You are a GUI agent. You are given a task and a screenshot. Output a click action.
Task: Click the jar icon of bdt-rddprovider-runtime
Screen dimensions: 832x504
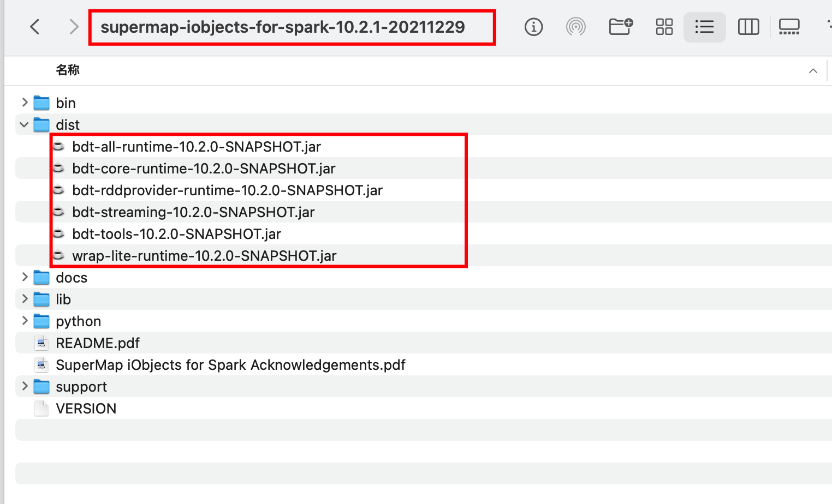tap(58, 190)
